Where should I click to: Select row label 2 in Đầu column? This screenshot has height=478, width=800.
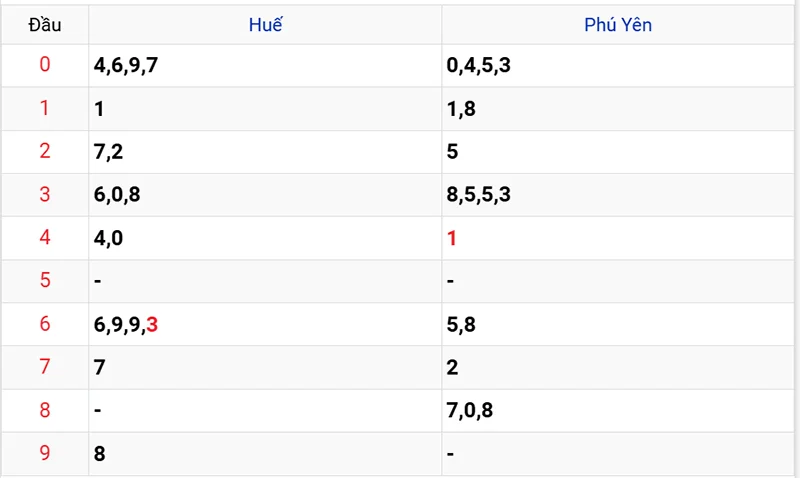pos(44,152)
